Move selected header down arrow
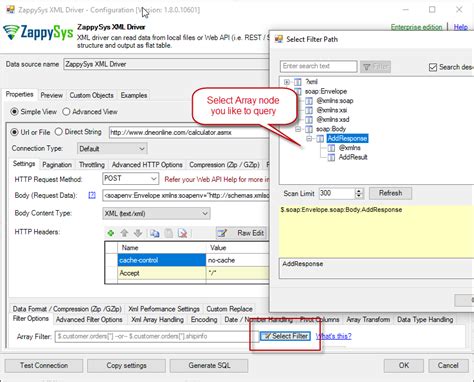This screenshot has width=474, height=382. (x=138, y=233)
